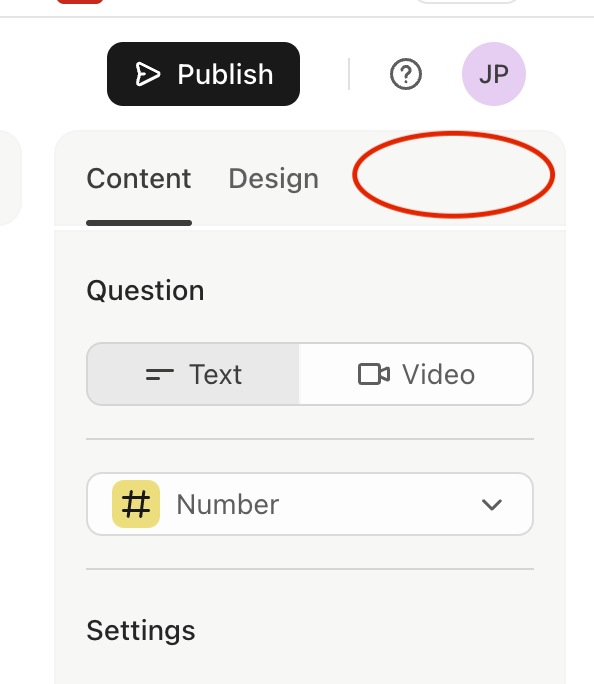Click the Settings section heading
Image resolution: width=594 pixels, height=684 pixels.
[x=141, y=630]
